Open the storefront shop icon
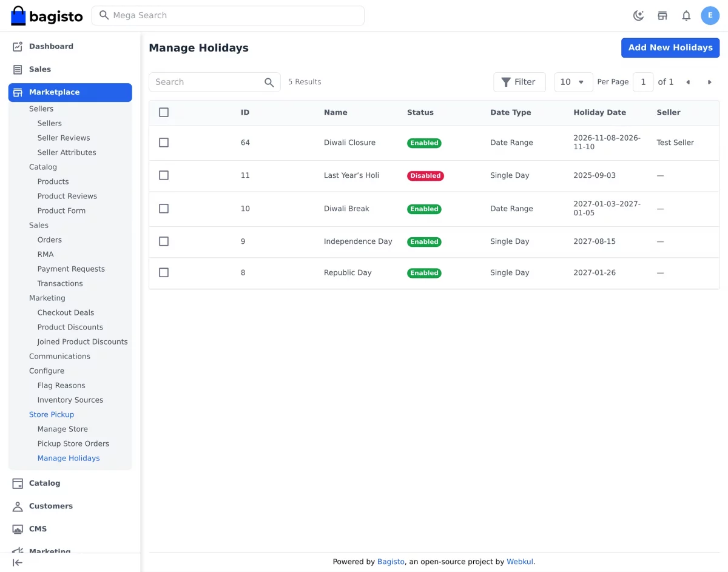This screenshot has height=572, width=728. [662, 16]
